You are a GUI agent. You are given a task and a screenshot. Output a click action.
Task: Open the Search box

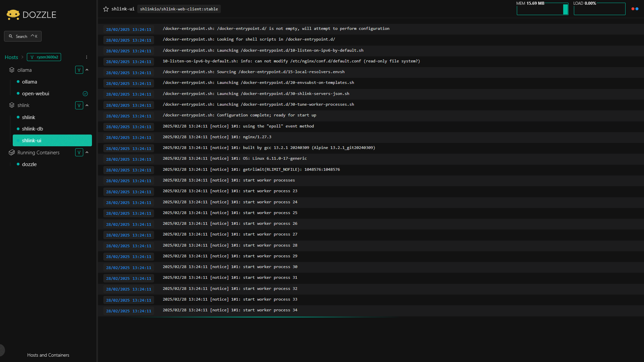click(23, 36)
